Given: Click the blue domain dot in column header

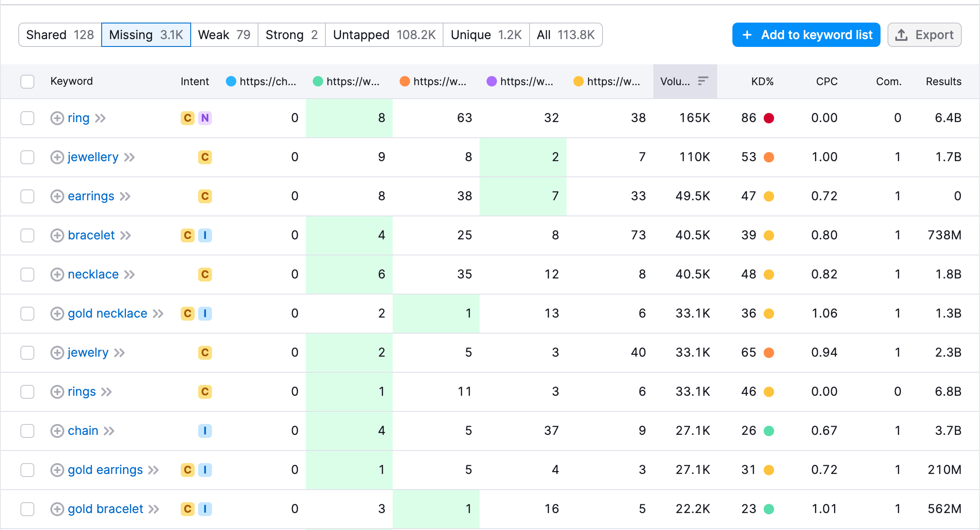Looking at the screenshot, I should (x=231, y=81).
